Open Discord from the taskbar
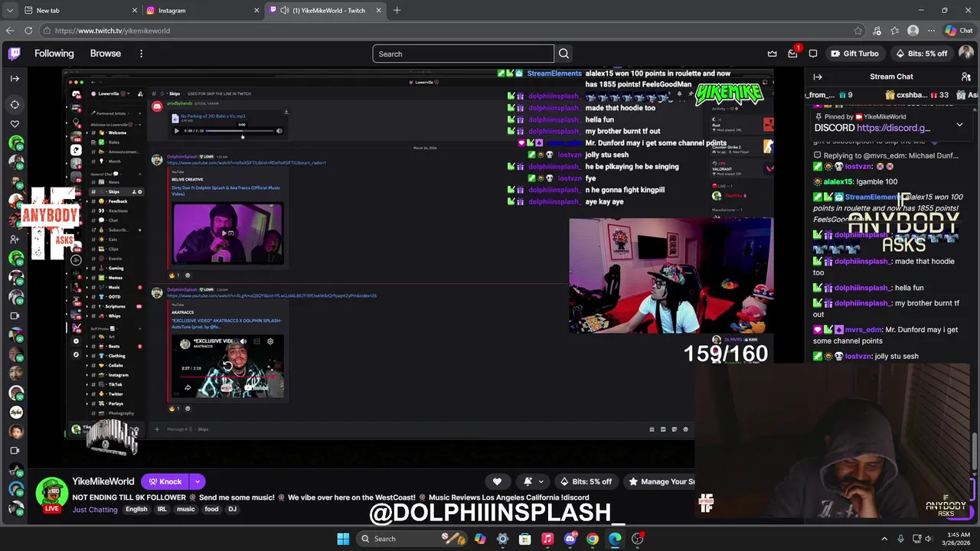Image resolution: width=980 pixels, height=551 pixels. click(570, 539)
